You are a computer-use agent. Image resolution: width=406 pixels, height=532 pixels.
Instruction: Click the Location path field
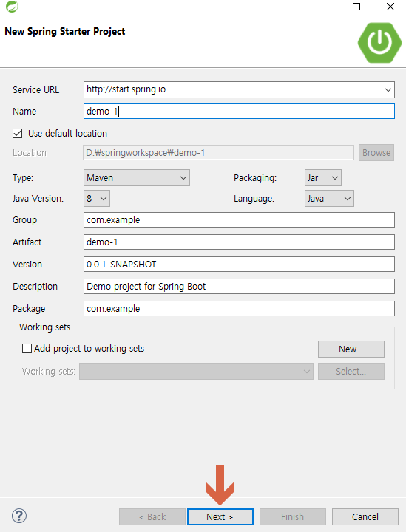[x=219, y=153]
